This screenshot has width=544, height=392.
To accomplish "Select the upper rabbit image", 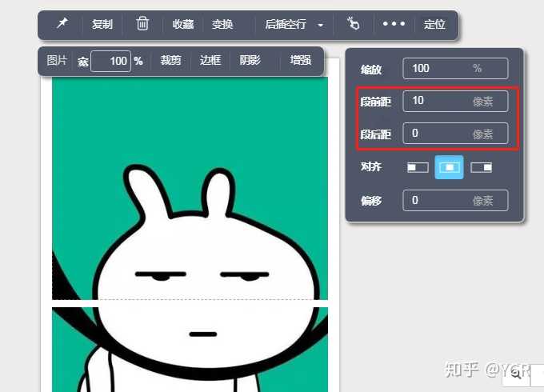I will click(x=190, y=188).
